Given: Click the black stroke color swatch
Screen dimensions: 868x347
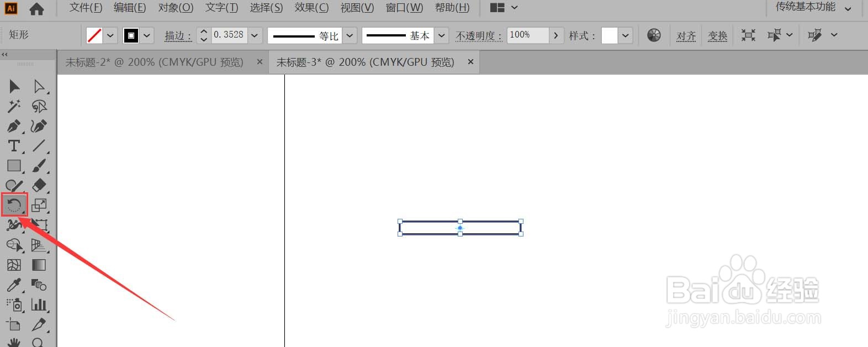Looking at the screenshot, I should click(x=131, y=35).
